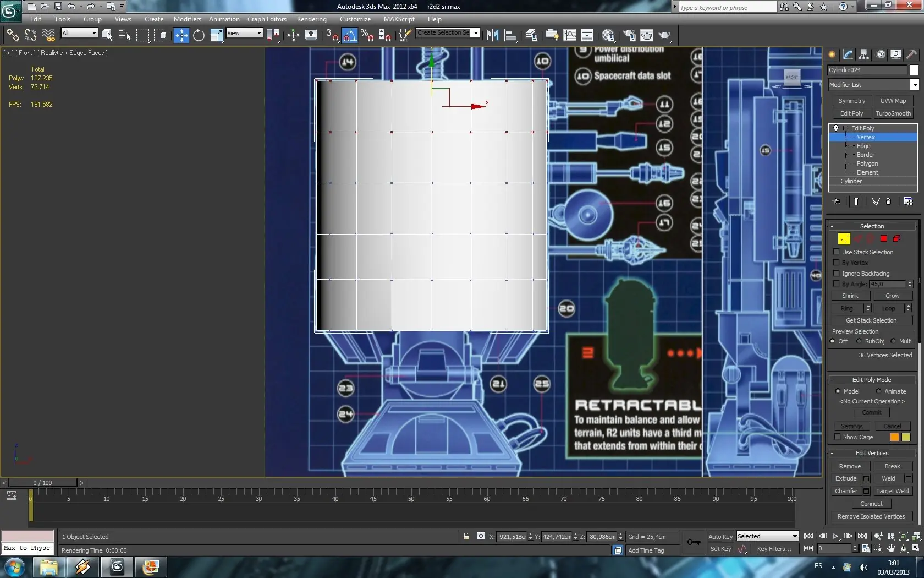
Task: Click Remove Isolated Vertices
Action: [x=871, y=516]
